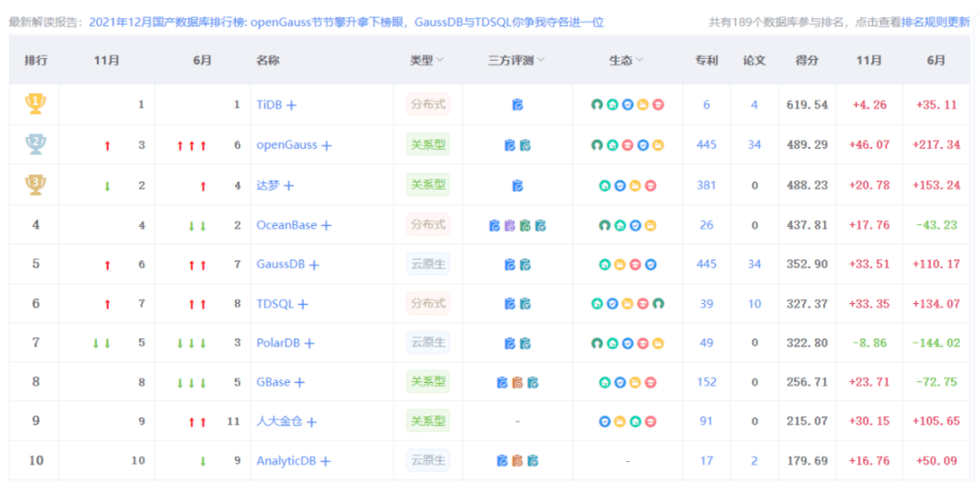980x481 pixels.
Task: Click OceanBase's teal house ecosystem icon
Action: pyautogui.click(x=620, y=225)
